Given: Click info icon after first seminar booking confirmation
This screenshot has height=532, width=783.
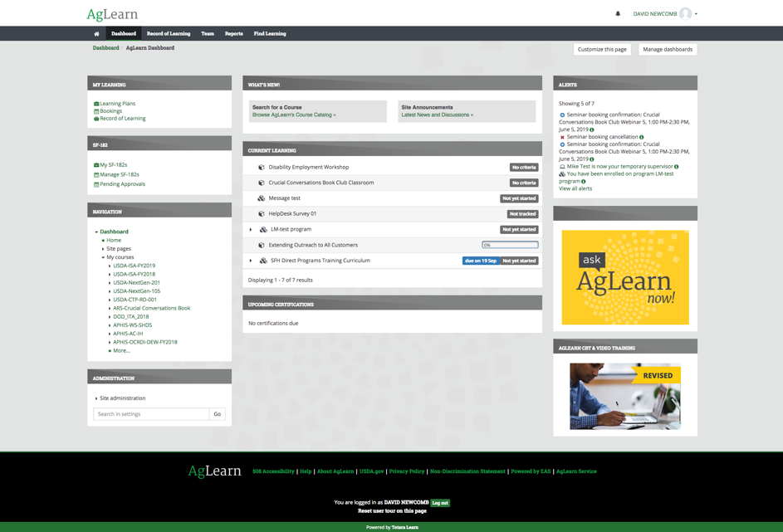Looking at the screenshot, I should click(592, 129).
